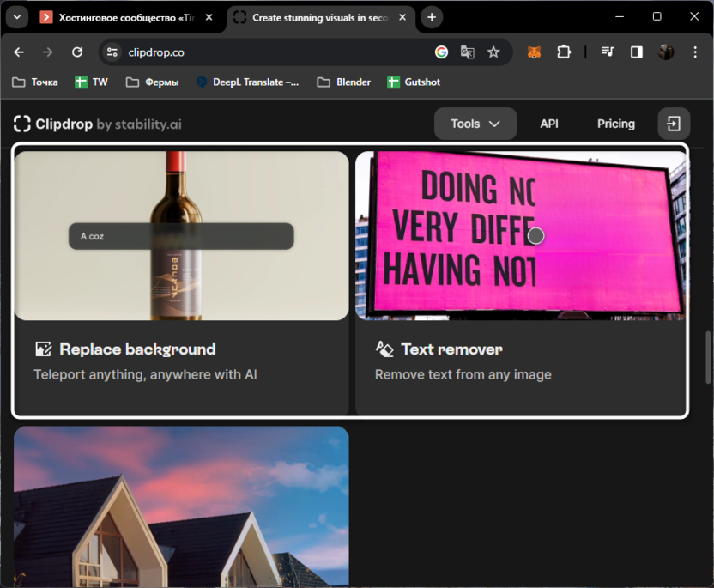
Task: Open the Extensions puzzle icon
Action: click(x=564, y=52)
